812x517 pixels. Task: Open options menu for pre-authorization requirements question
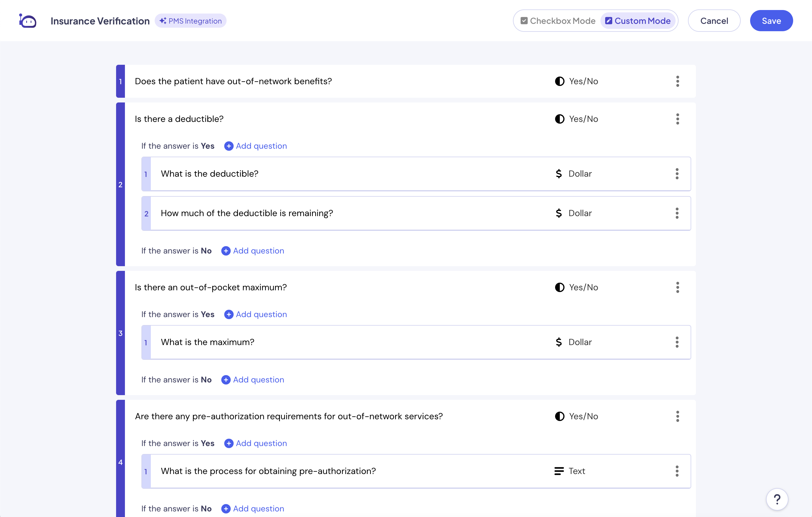tap(677, 417)
